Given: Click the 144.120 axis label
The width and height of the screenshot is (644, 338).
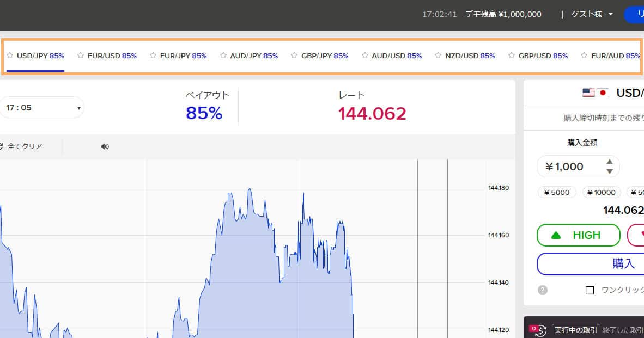Looking at the screenshot, I should click(498, 330).
